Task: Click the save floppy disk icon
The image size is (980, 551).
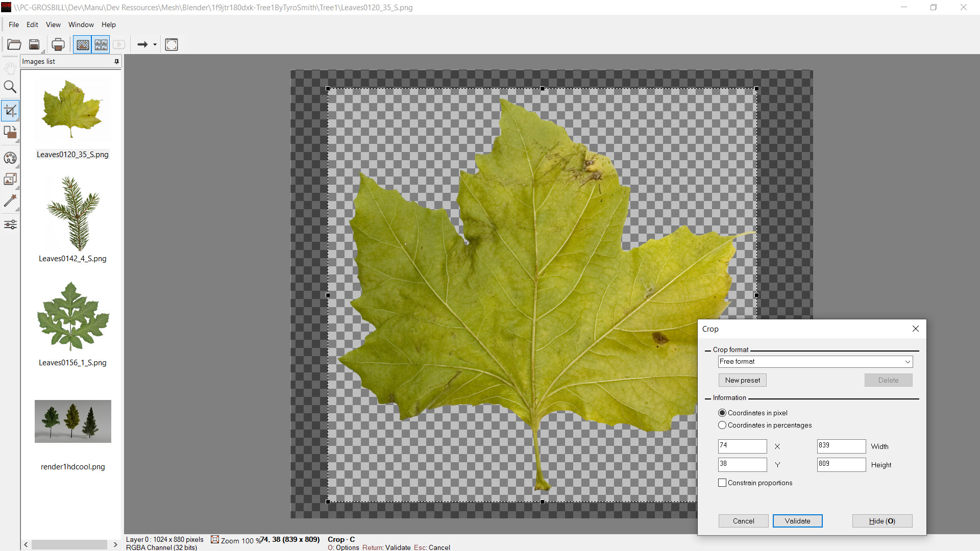Action: tap(34, 44)
